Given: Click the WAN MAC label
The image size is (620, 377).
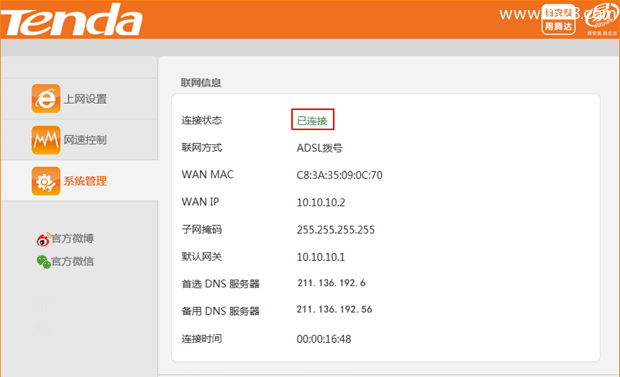Looking at the screenshot, I should [208, 174].
